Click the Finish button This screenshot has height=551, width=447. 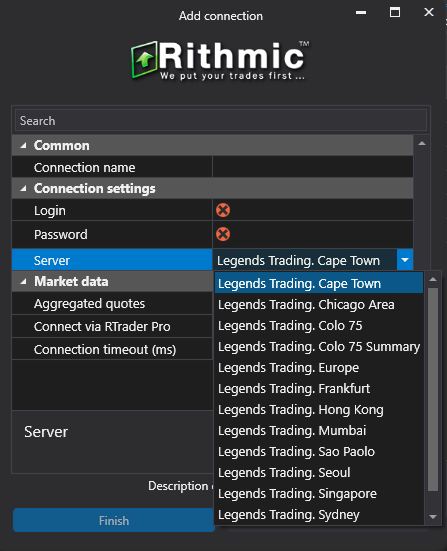point(114,520)
